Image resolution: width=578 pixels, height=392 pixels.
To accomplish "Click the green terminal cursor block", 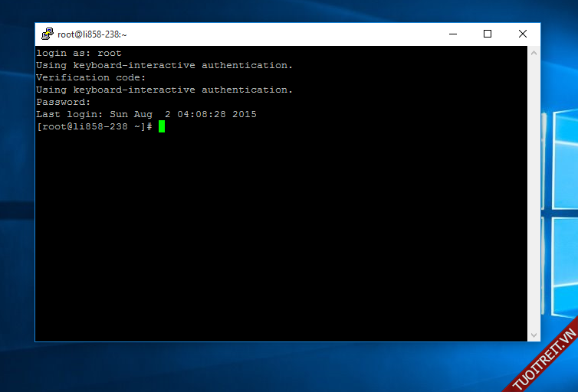I will [x=162, y=126].
